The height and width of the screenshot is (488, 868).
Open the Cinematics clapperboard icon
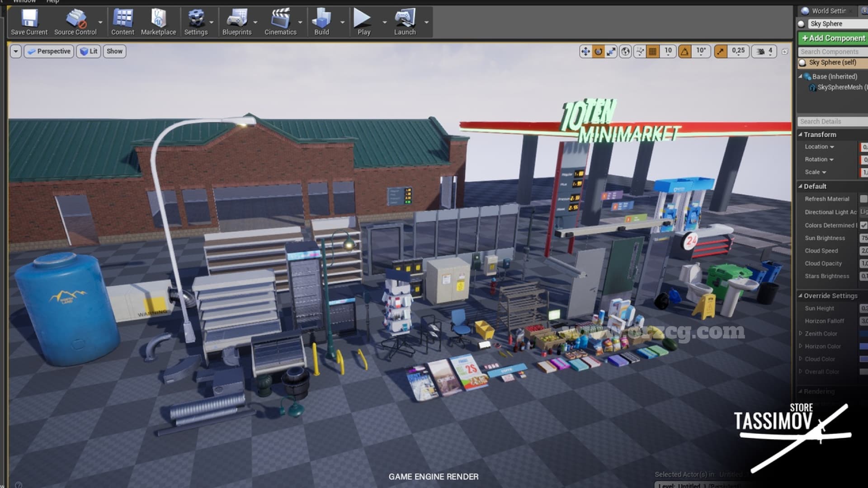point(280,22)
